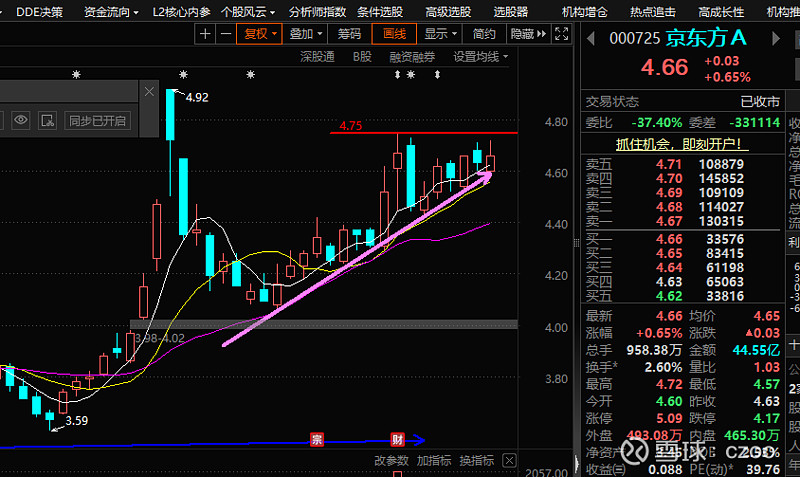Click 抓住机会,即刻开户 link
Image resolution: width=800 pixels, height=477 pixels.
tap(682, 144)
